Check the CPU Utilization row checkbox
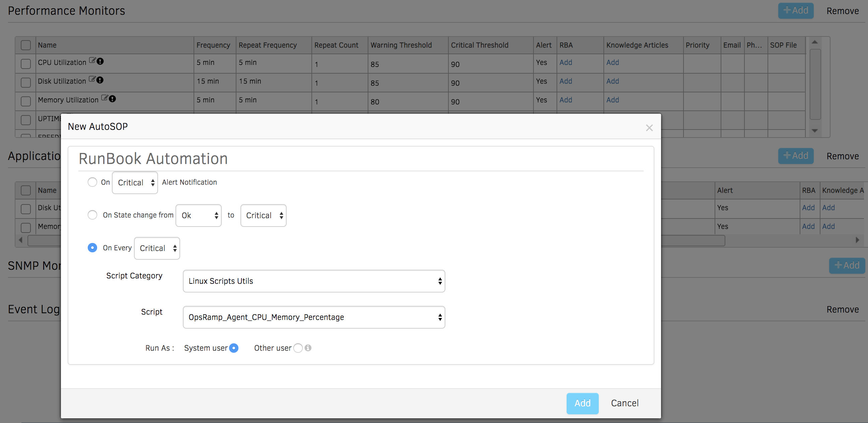 click(x=25, y=64)
